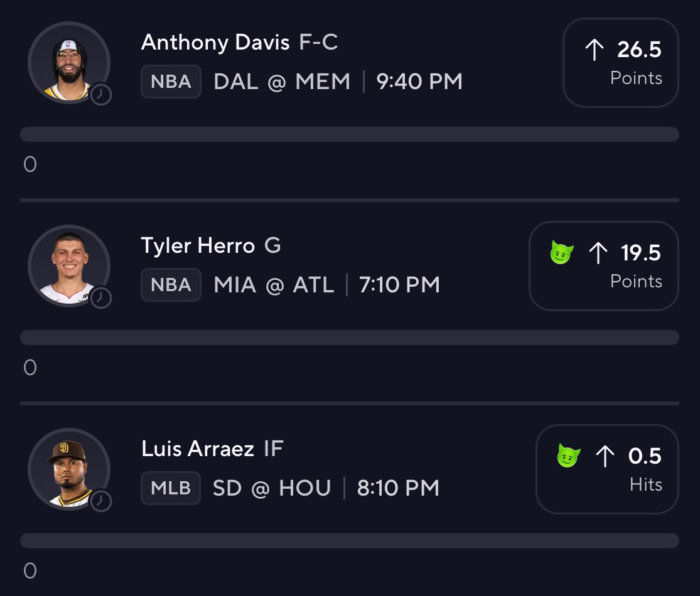Click the clock badge on Anthony Davis's avatar

pos(101,95)
